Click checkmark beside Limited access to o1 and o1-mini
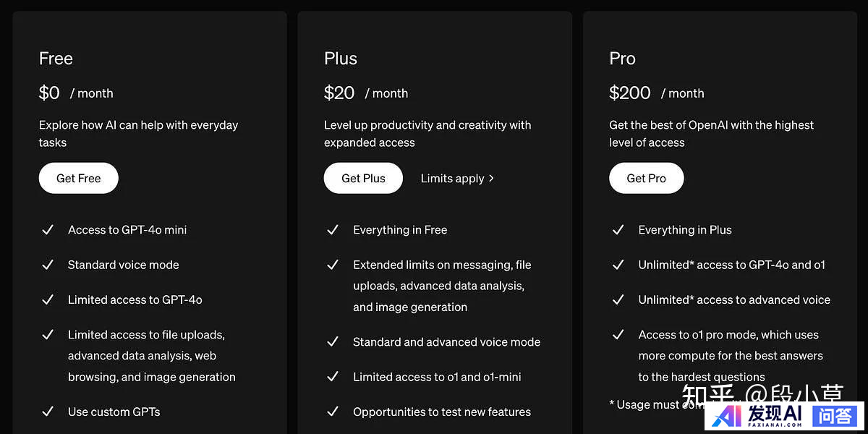This screenshot has height=434, width=868. (x=333, y=377)
